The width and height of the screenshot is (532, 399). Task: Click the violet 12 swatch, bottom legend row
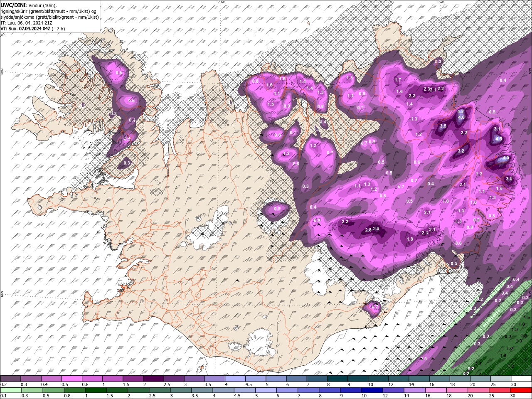point(393,390)
